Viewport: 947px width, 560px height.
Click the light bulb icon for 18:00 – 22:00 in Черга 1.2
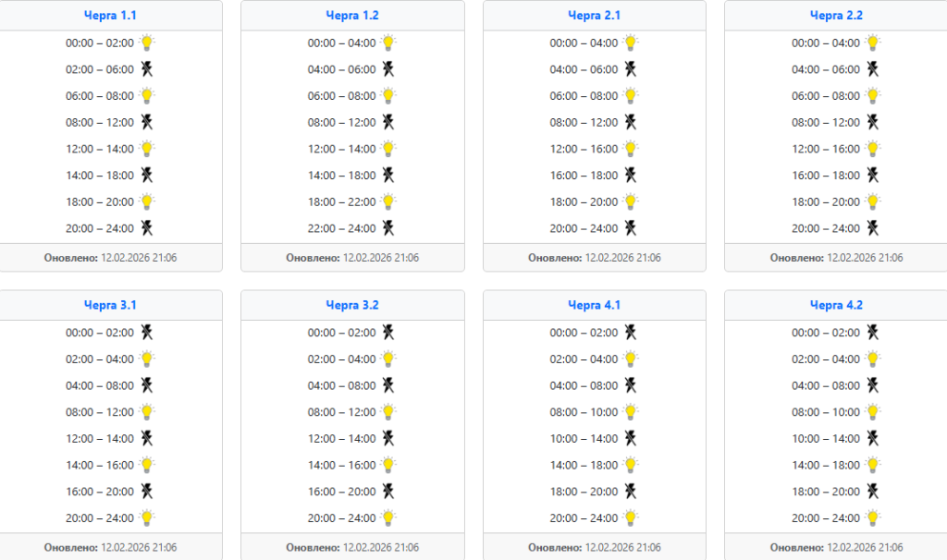coord(388,201)
